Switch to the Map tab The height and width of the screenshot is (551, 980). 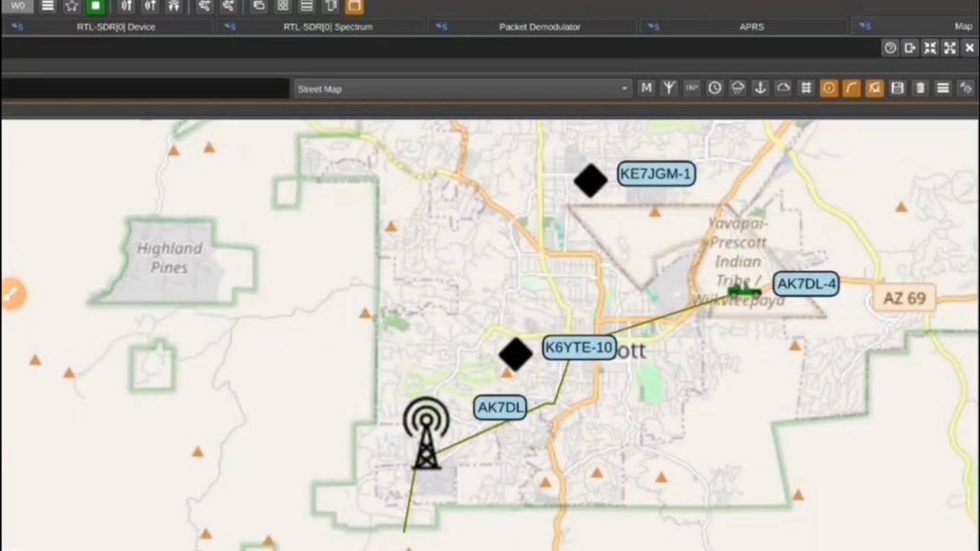[x=916, y=27]
